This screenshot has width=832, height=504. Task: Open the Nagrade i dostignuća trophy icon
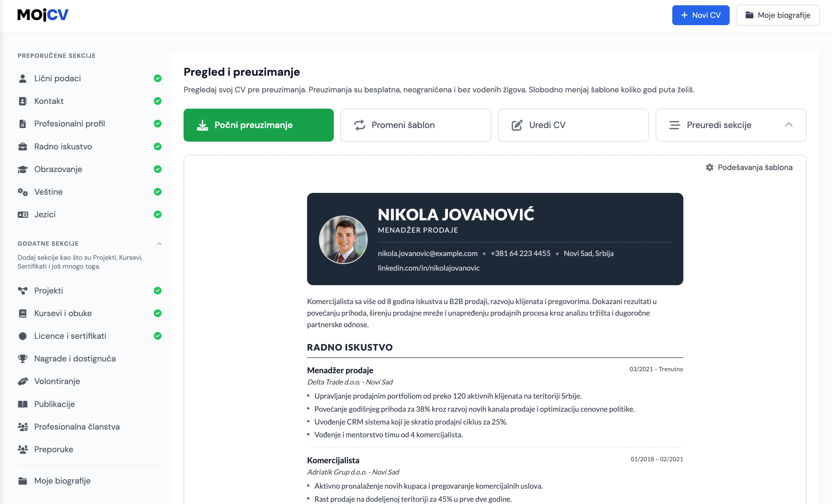coord(23,358)
